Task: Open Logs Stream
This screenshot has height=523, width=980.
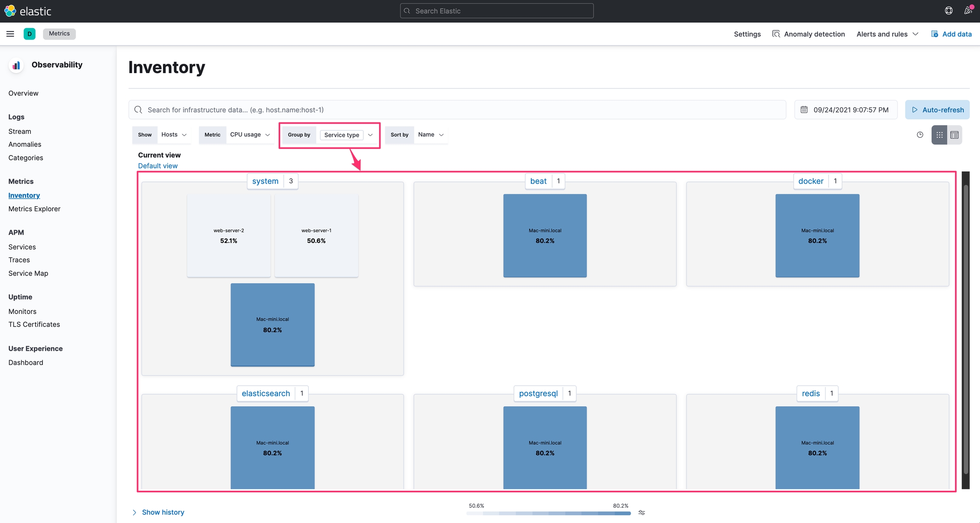Action: (20, 131)
